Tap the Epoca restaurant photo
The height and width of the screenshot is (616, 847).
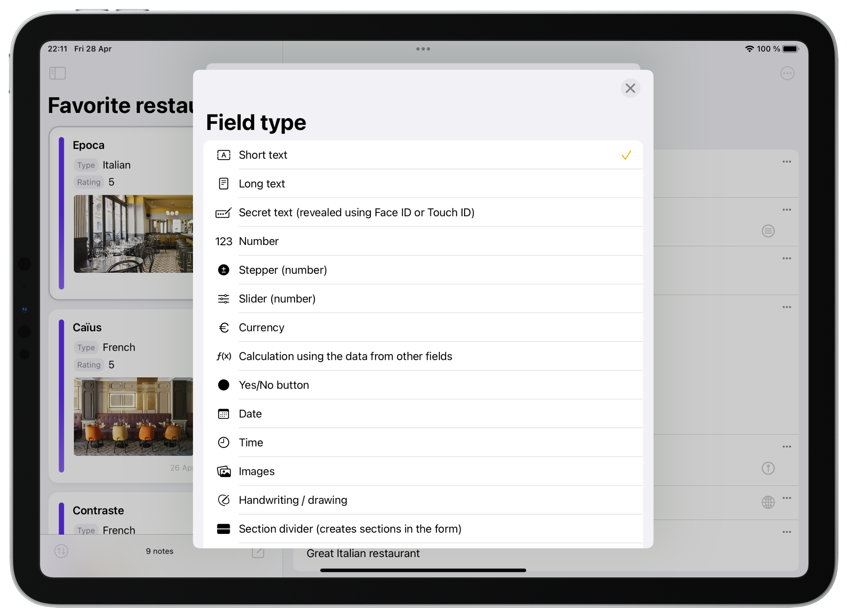click(133, 234)
